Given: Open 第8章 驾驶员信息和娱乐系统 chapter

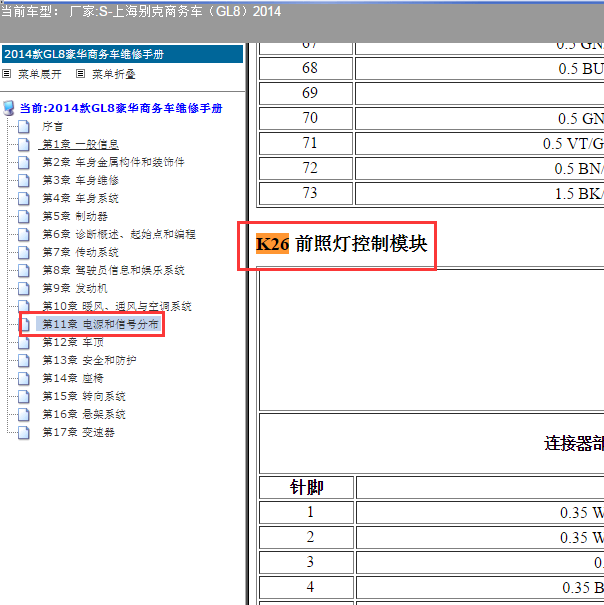Looking at the screenshot, I should pos(113,270).
